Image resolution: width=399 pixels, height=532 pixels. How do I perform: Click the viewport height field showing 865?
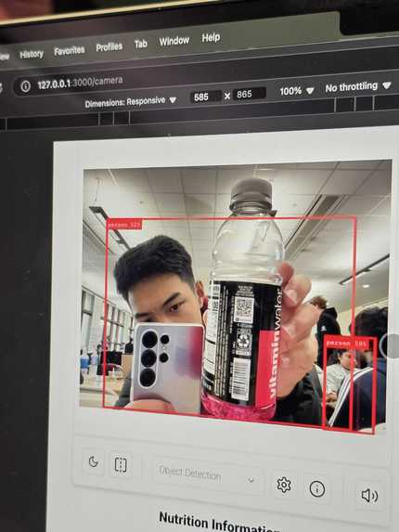250,94
